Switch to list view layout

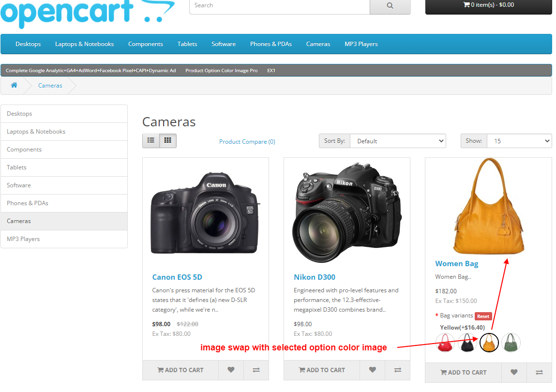pos(150,140)
